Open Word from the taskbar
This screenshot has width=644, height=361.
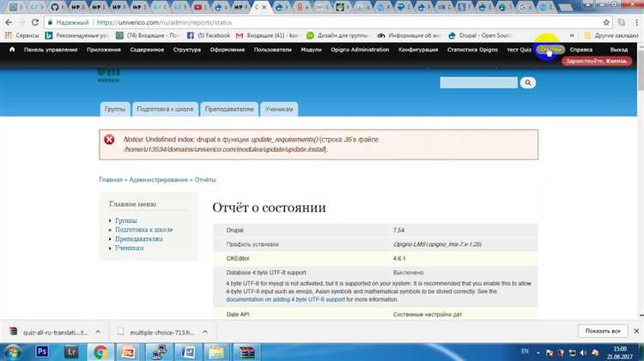pyautogui.click(x=188, y=352)
